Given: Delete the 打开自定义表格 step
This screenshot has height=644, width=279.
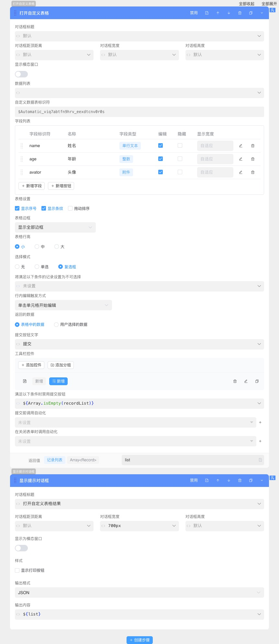Looking at the screenshot, I should click(240, 13).
